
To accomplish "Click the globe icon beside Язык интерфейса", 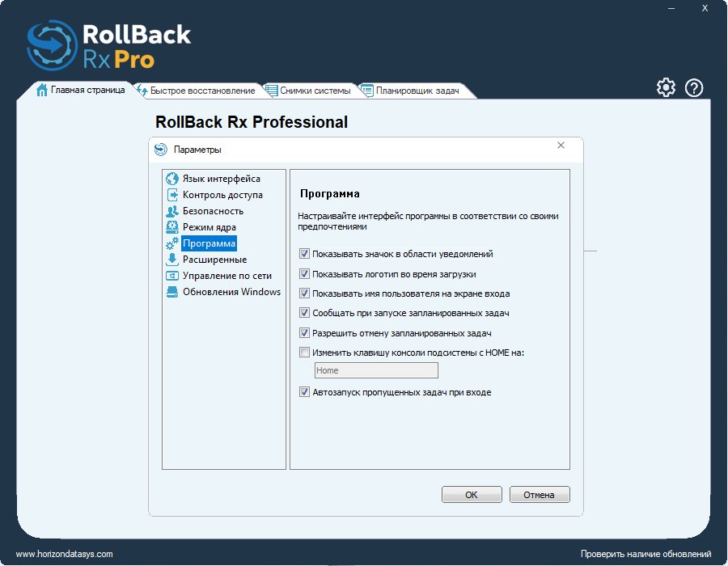I will (172, 179).
